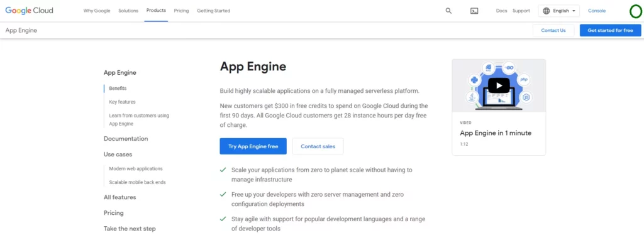Click the globe language icon
The image size is (644, 245).
click(x=547, y=11)
